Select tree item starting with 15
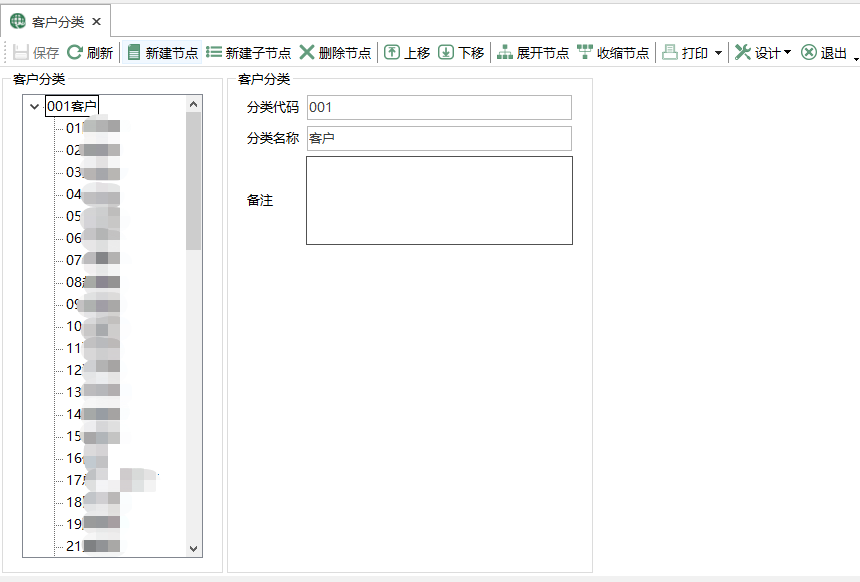 point(93,436)
